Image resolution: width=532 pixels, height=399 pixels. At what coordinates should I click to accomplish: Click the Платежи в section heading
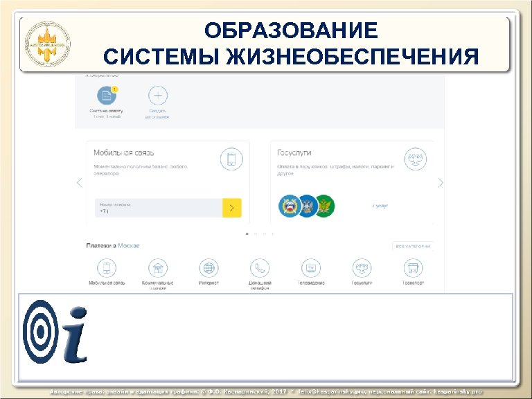(101, 246)
